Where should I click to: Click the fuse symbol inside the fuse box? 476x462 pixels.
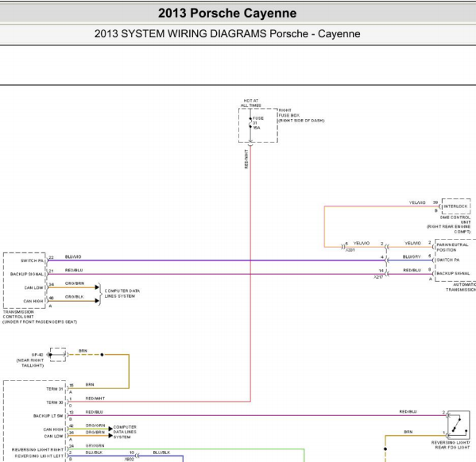pos(250,122)
